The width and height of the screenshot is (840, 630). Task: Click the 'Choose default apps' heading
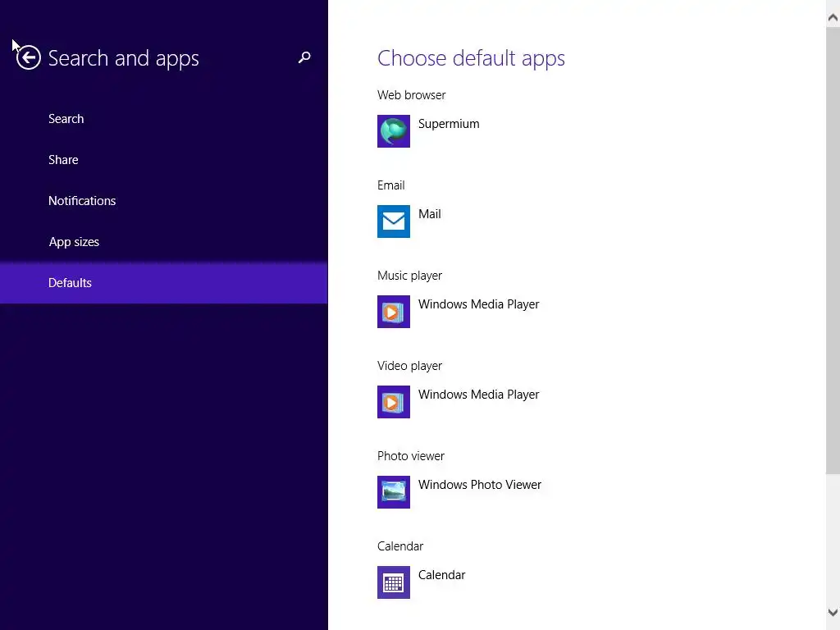point(471,58)
